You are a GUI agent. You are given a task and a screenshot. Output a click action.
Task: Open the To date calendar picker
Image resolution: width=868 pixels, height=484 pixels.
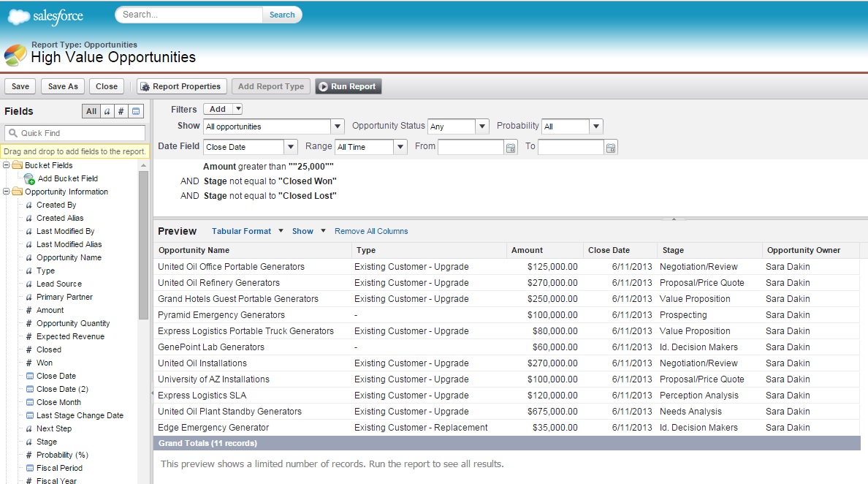[x=611, y=148]
